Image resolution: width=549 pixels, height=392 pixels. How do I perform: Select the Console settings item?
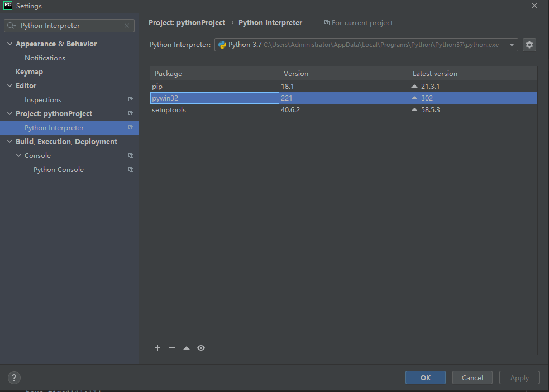coord(37,155)
